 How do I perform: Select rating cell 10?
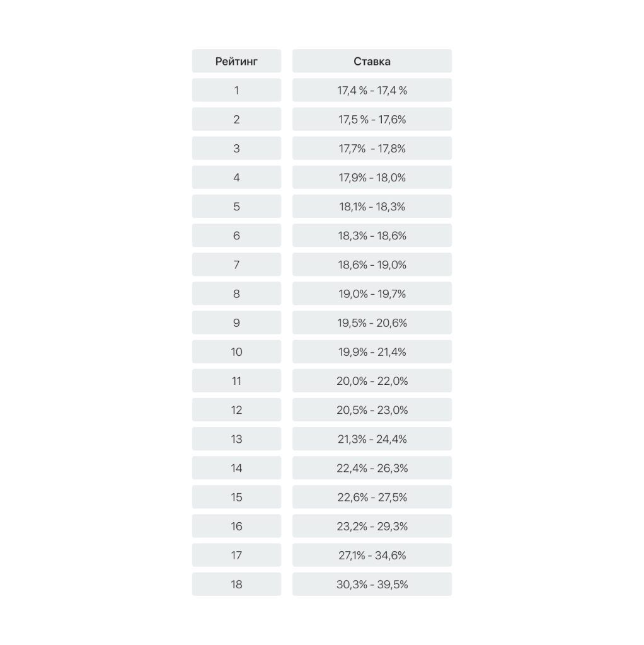pos(236,351)
